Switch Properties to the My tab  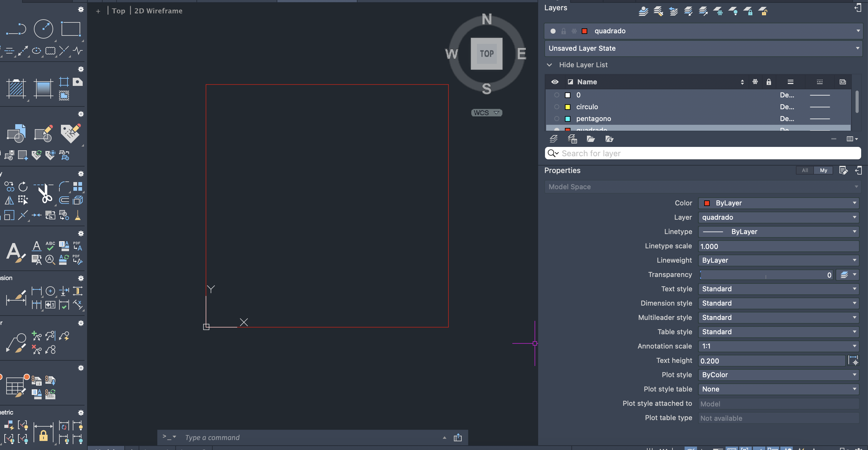point(823,170)
